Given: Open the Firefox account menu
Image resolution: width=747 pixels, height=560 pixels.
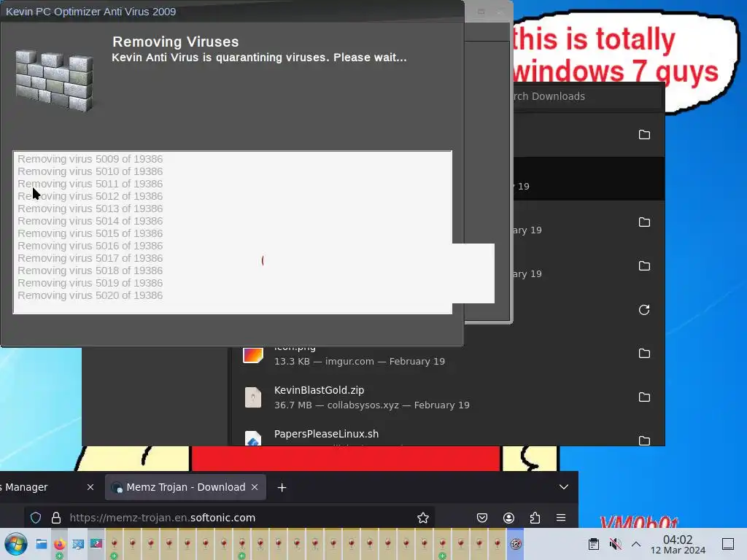Looking at the screenshot, I should (x=508, y=518).
